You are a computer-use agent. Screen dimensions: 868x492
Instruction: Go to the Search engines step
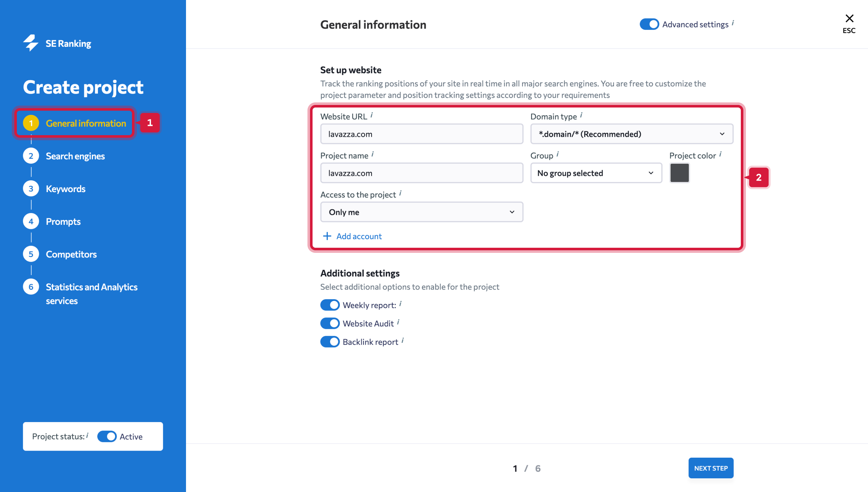(75, 156)
